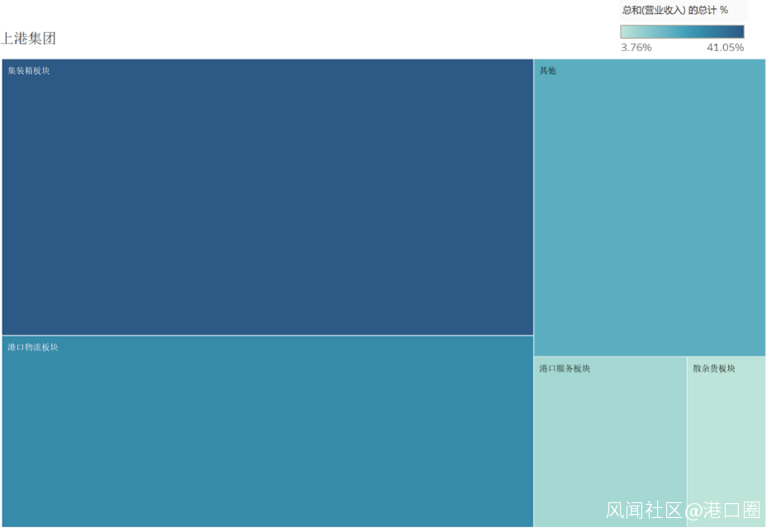Select the 散杂货板块 treemap block

[x=726, y=441]
